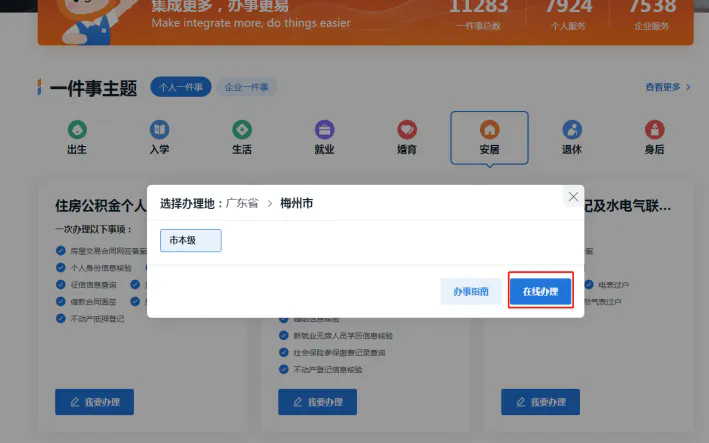Click the 社会保险参保缴费记录查询 item
The height and width of the screenshot is (443, 709).
point(339,353)
